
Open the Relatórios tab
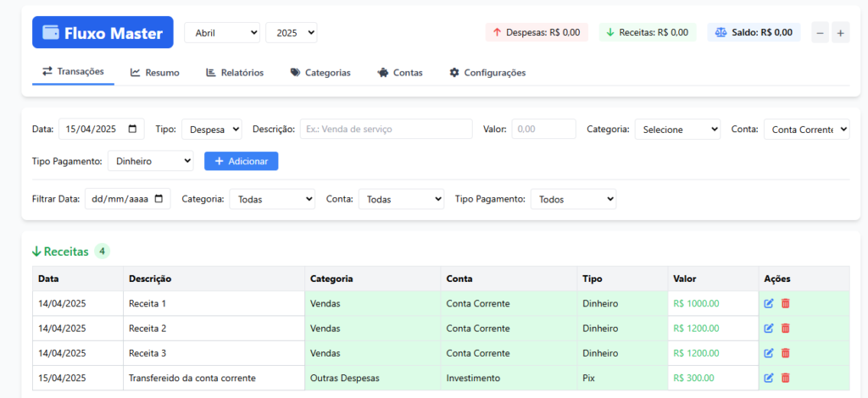pyautogui.click(x=234, y=73)
